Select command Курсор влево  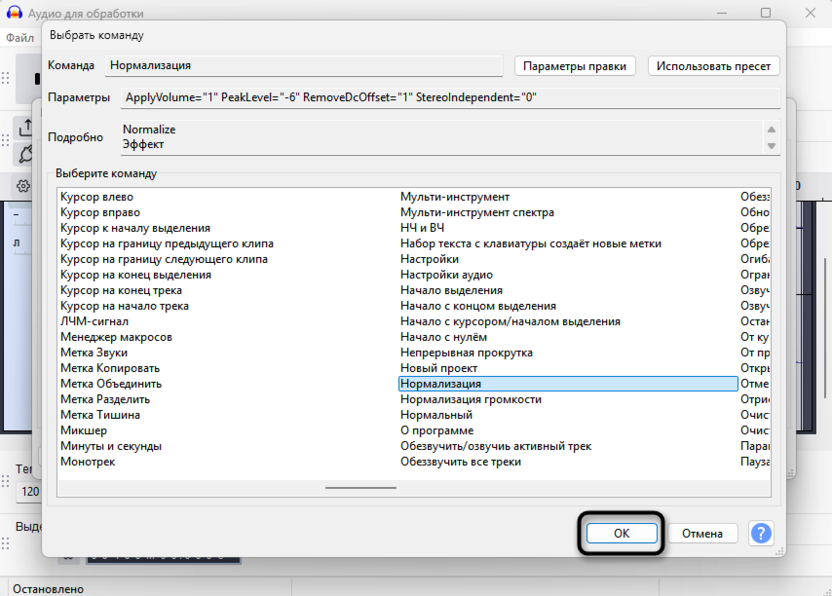pos(97,197)
